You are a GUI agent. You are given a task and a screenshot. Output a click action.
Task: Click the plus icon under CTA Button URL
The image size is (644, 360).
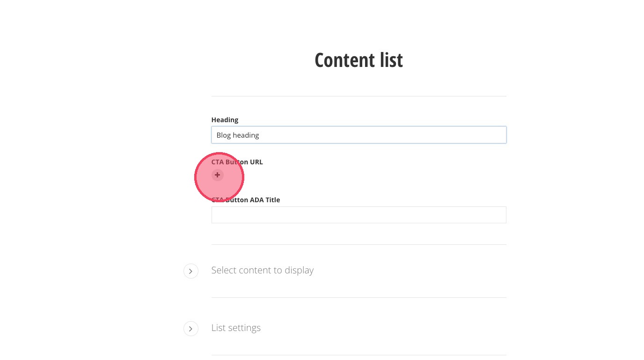pyautogui.click(x=217, y=175)
